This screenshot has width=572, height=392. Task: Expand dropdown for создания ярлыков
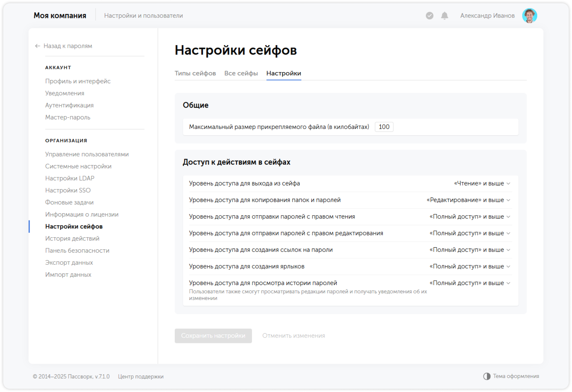coord(469,266)
